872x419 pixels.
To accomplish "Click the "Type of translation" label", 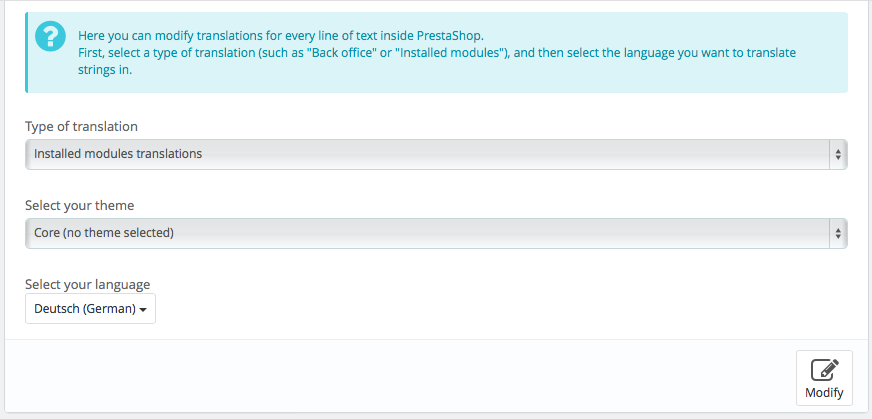I will (81, 127).
